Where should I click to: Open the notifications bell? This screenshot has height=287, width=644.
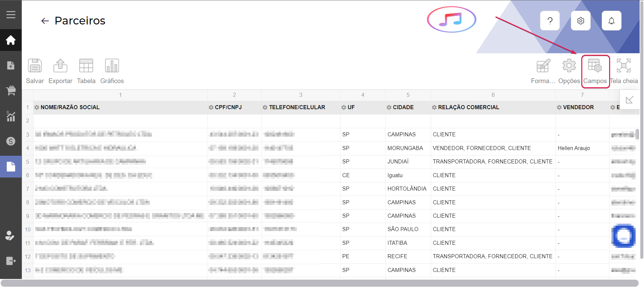point(611,21)
